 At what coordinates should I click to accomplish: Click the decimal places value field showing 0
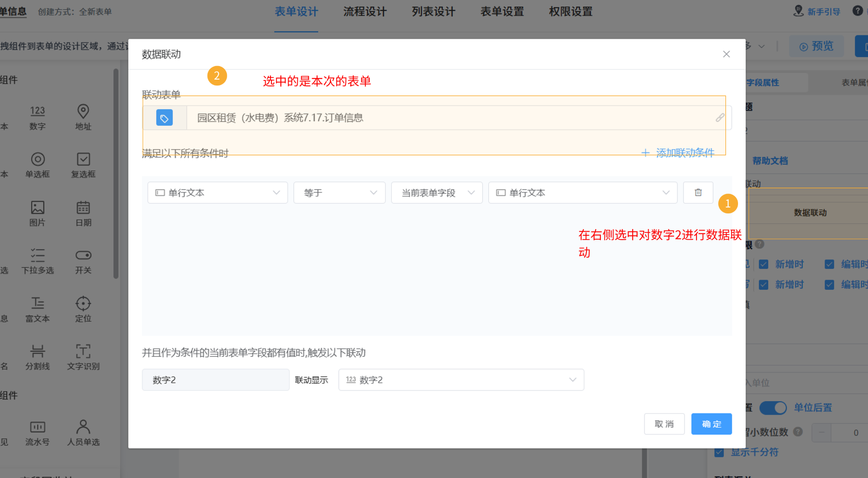pyautogui.click(x=850, y=433)
